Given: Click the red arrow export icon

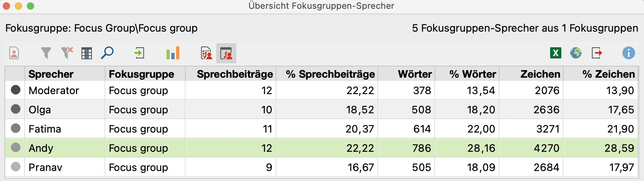Looking at the screenshot, I should 597,53.
